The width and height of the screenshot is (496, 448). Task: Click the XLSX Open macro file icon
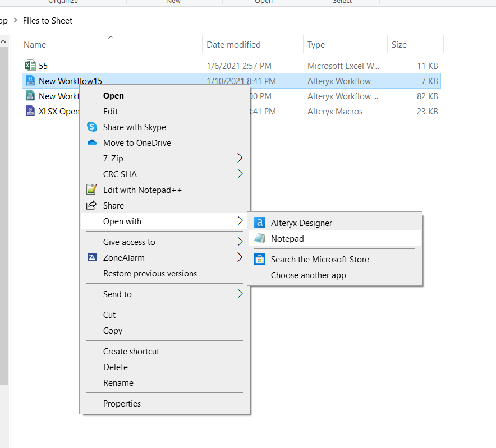point(30,111)
